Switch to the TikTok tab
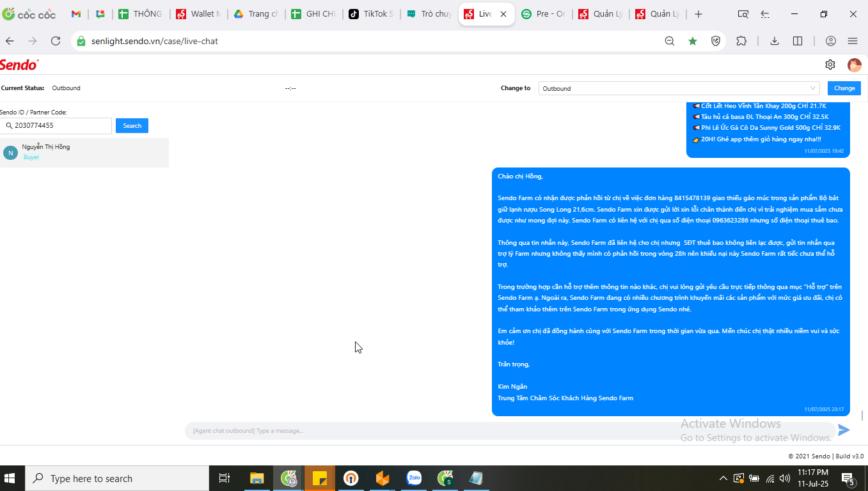Viewport: 868px width, 491px height. 371,14
